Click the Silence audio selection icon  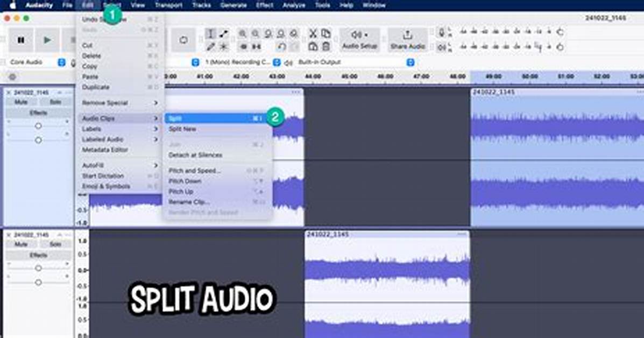(x=256, y=46)
